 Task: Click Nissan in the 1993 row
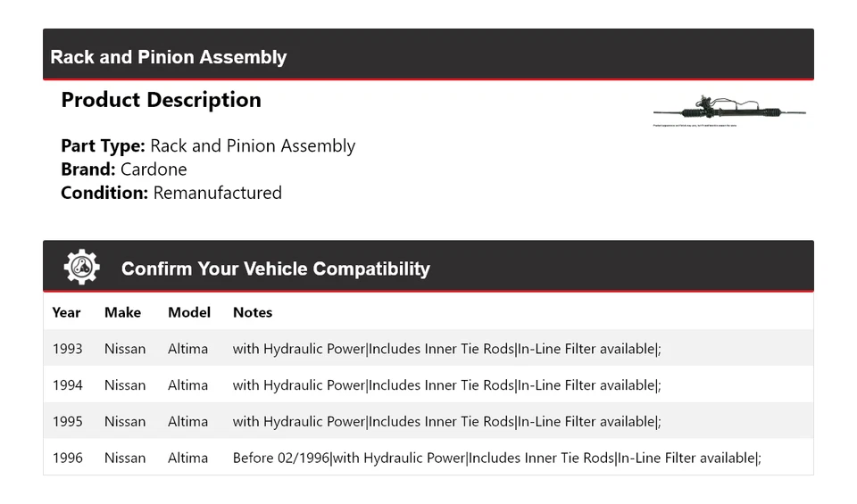125,349
